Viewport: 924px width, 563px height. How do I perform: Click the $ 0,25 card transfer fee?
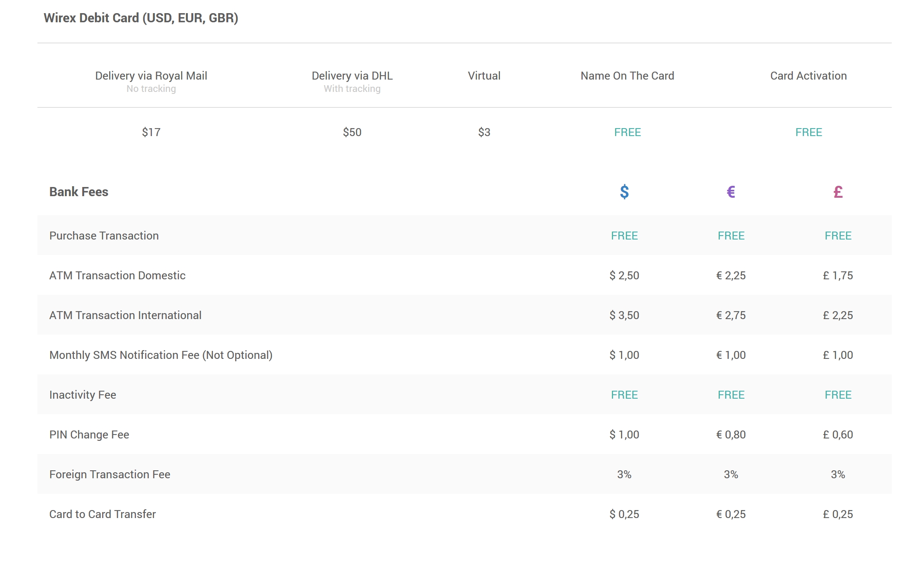624,514
